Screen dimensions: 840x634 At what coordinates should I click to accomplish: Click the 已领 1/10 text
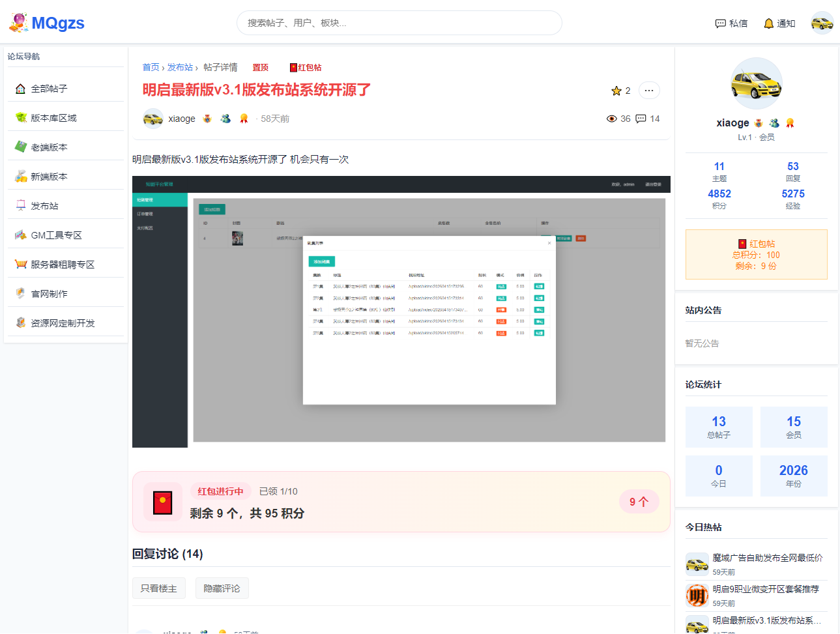coord(278,491)
